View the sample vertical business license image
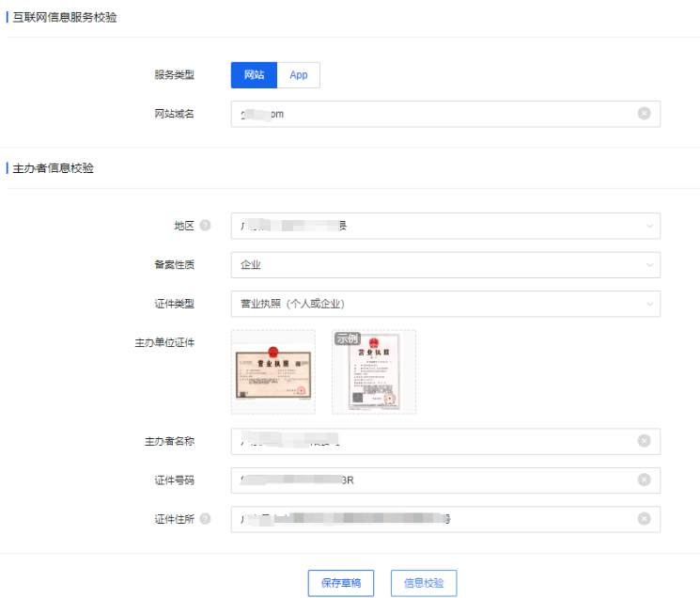 tap(374, 374)
